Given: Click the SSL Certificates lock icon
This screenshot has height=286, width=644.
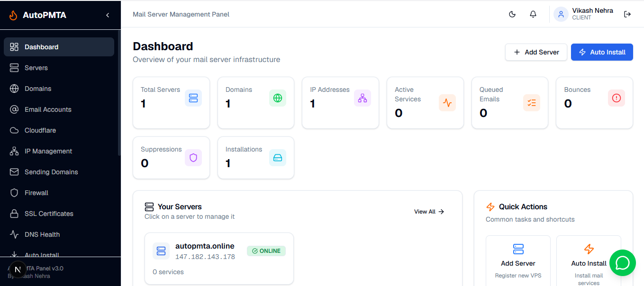Looking at the screenshot, I should click(x=14, y=214).
